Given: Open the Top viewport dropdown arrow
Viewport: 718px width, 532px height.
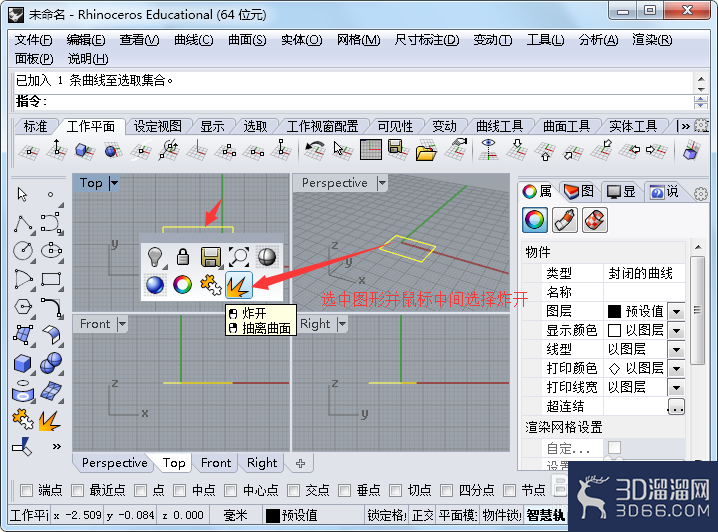Looking at the screenshot, I should point(114,183).
